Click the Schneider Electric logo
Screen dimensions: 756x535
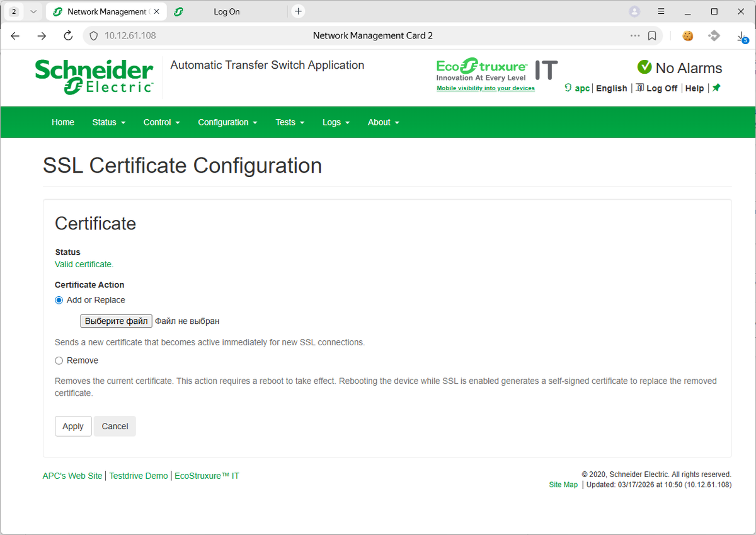tap(94, 77)
